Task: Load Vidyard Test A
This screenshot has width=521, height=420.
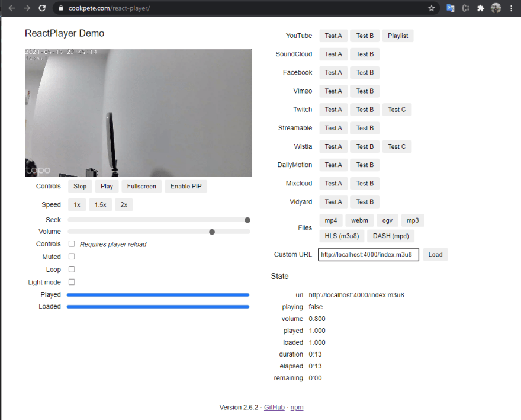Action: coord(333,202)
